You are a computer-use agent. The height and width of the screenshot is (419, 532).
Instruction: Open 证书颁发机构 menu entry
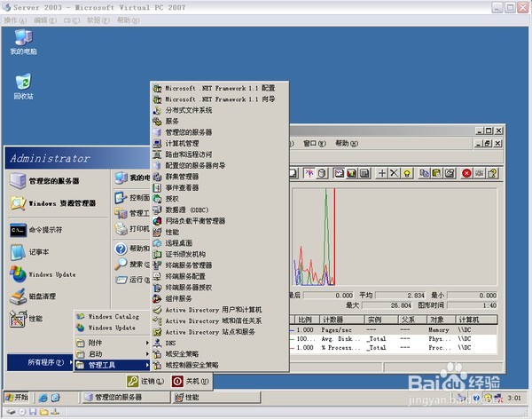point(220,254)
